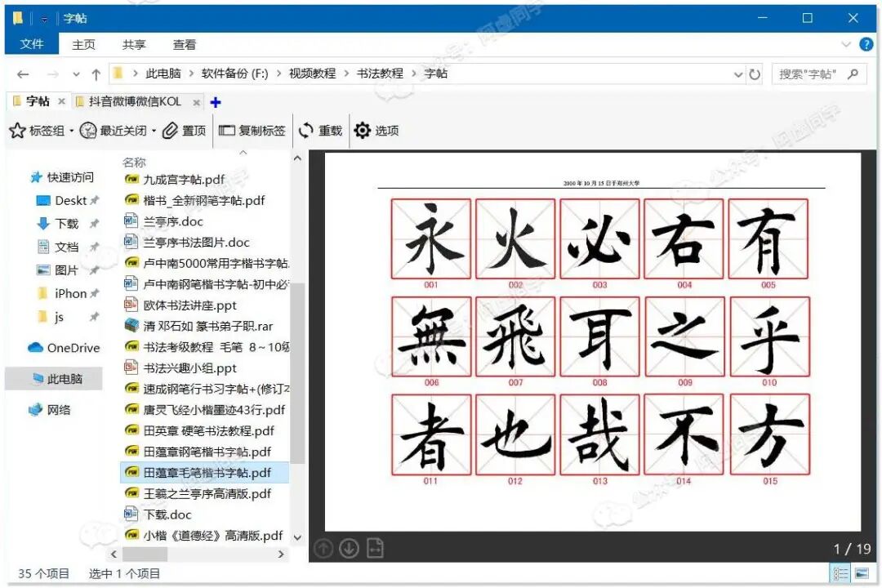The image size is (882, 588).
Task: Click horizontal scrollbar left arrow
Action: (114, 555)
